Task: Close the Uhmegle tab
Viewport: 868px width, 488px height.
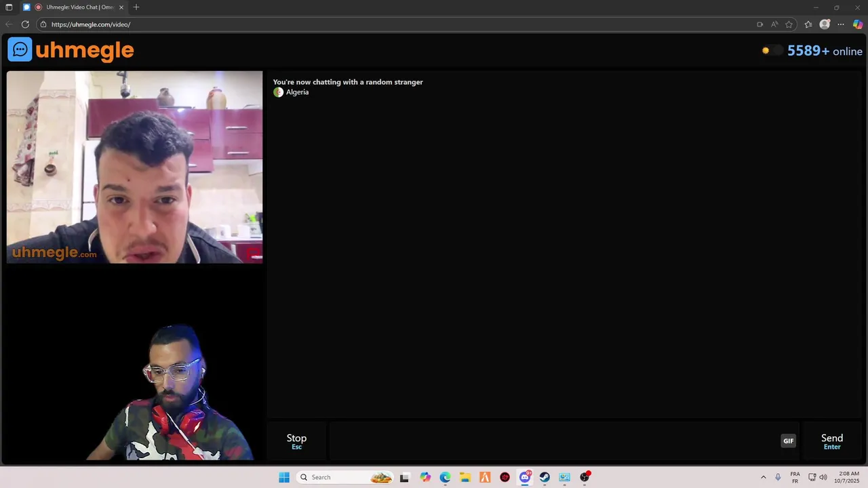Action: click(121, 7)
